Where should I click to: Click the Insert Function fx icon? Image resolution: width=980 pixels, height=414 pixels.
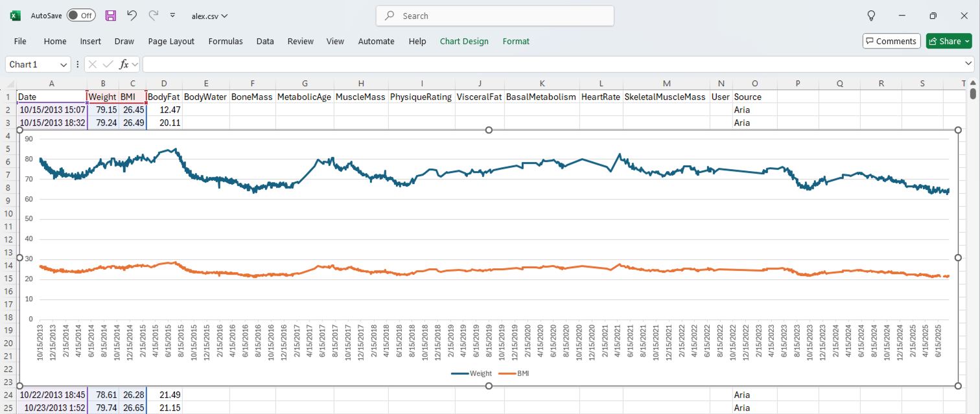coord(125,64)
